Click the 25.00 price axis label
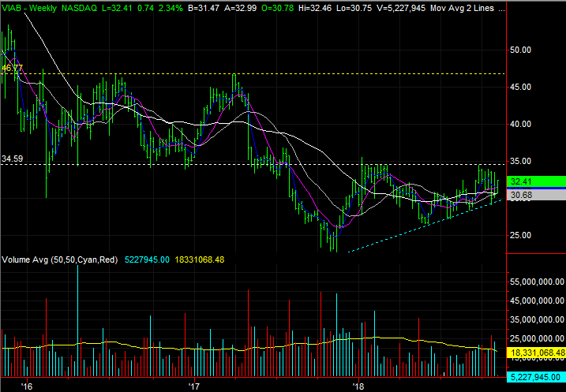The width and height of the screenshot is (566, 392). tap(520, 235)
